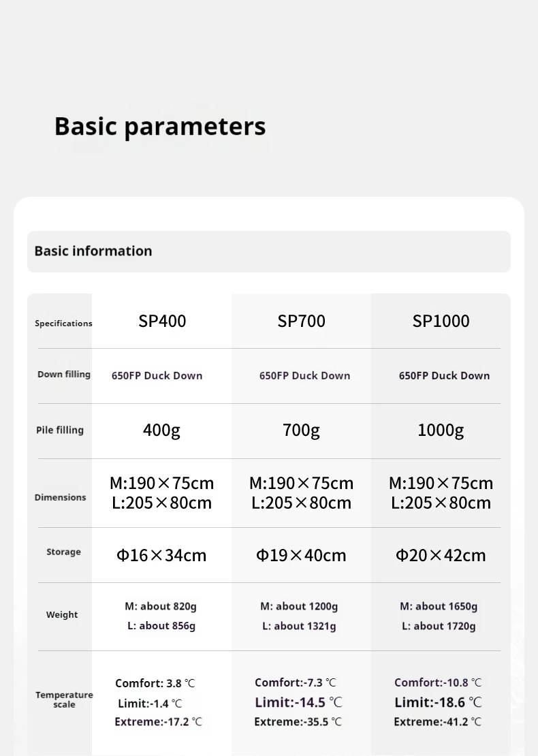This screenshot has height=756, width=538.
Task: Click the Temperature scale row label
Action: click(64, 699)
